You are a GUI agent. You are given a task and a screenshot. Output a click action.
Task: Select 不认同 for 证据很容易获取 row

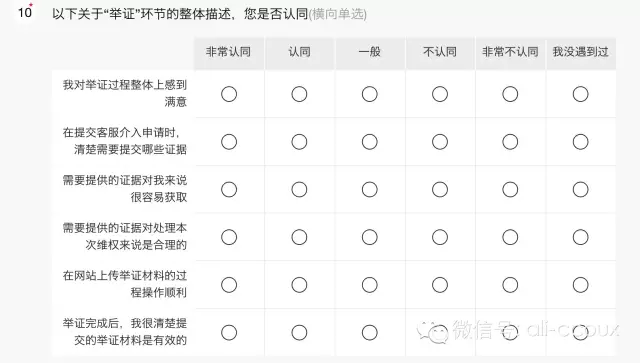[440, 189]
